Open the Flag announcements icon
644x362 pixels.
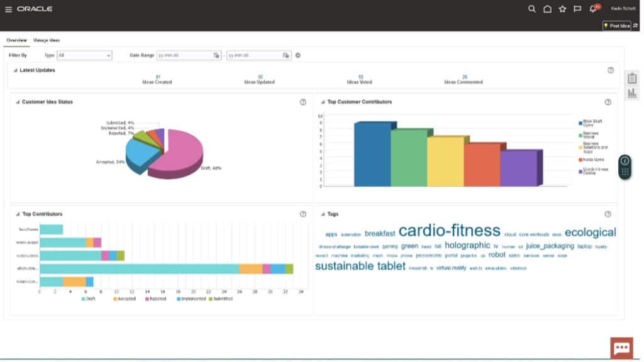click(x=577, y=9)
